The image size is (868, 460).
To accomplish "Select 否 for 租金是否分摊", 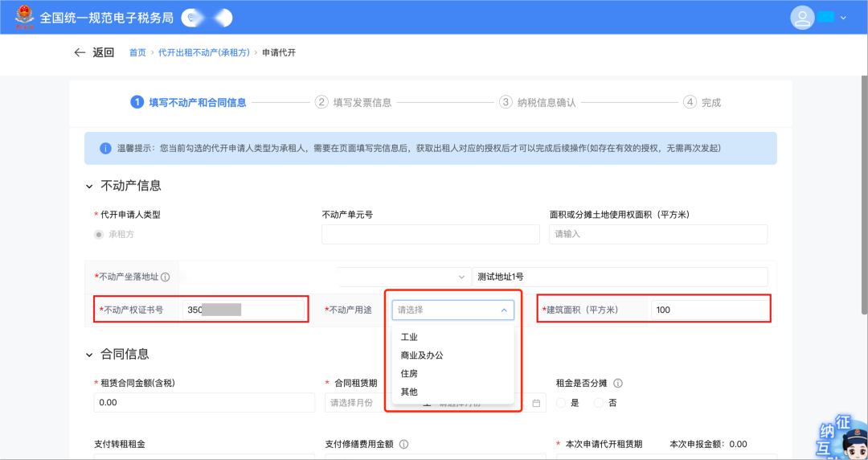I will (x=599, y=403).
